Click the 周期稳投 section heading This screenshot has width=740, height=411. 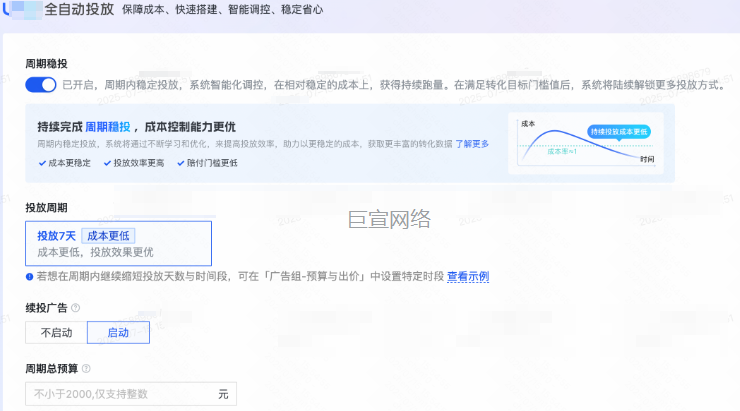pyautogui.click(x=46, y=64)
